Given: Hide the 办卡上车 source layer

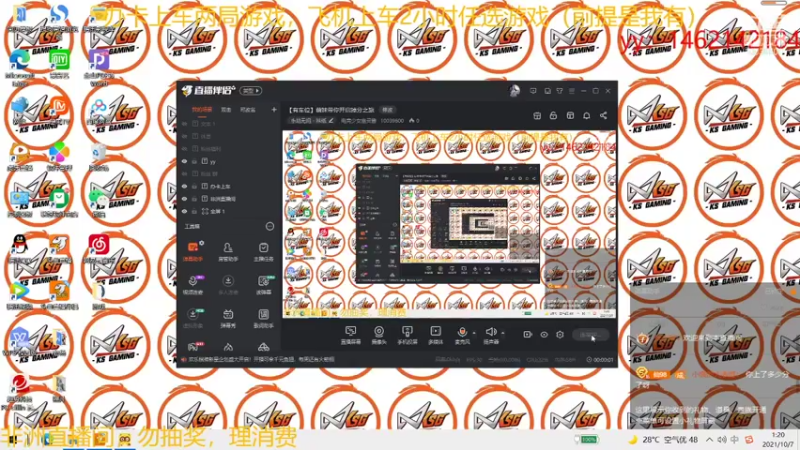Looking at the screenshot, I should coord(185,186).
